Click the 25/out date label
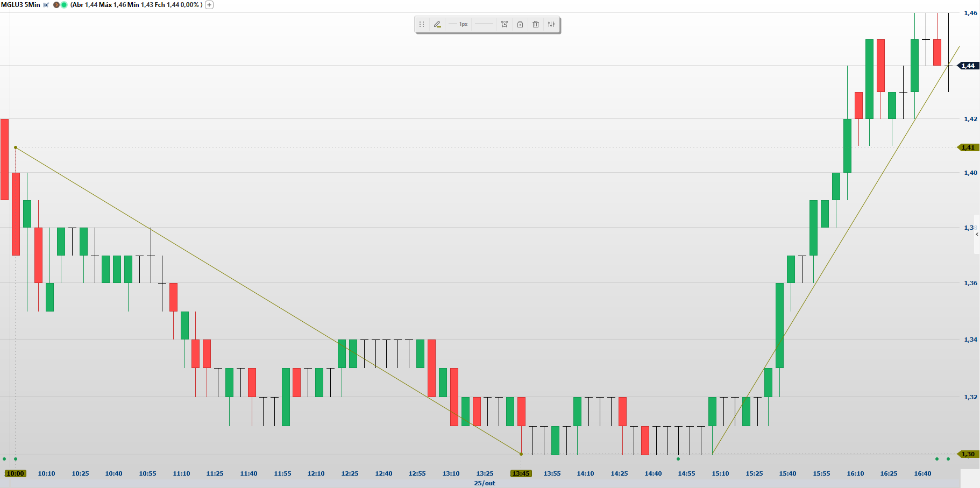The width and height of the screenshot is (980, 488). 484,483
